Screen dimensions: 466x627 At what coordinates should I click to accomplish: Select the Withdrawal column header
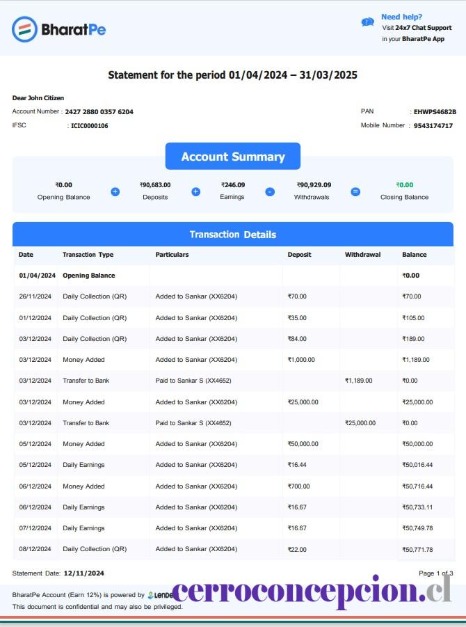point(363,255)
